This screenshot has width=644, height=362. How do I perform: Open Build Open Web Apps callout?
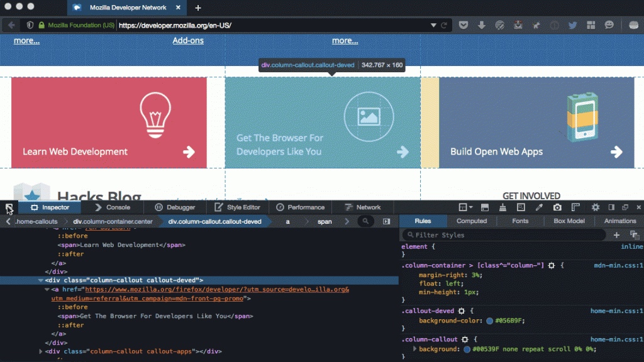536,123
